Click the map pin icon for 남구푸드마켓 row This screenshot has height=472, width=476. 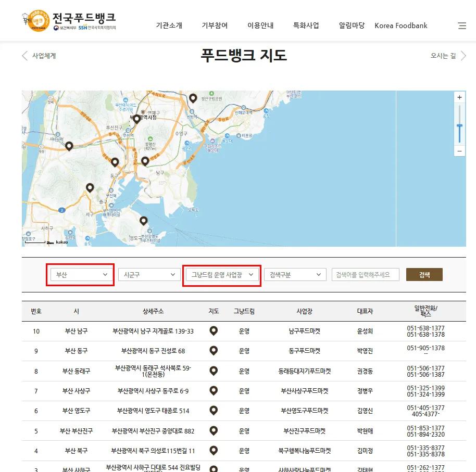click(213, 330)
